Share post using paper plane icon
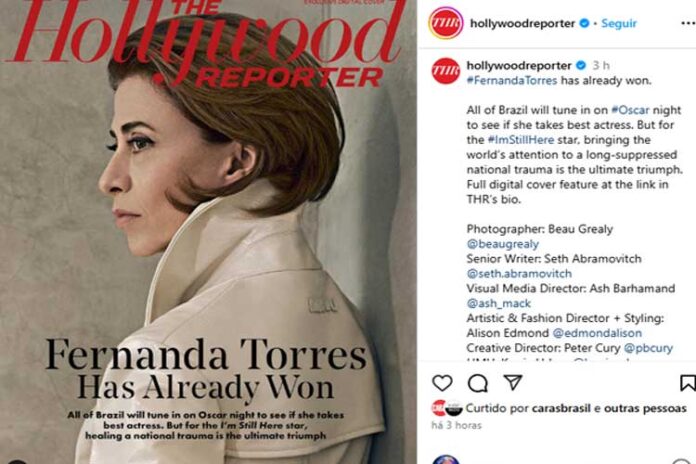This screenshot has height=464, width=696. [513, 382]
